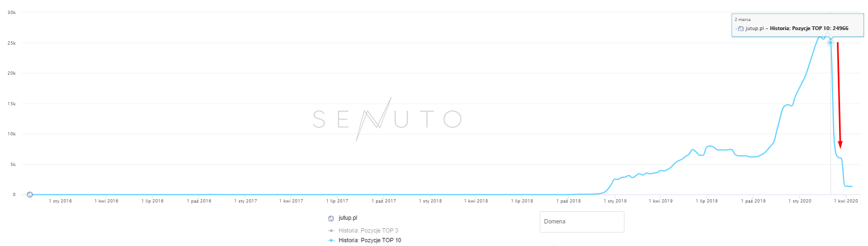Select the highlighted 2 marca data point
The height and width of the screenshot is (246, 868).
coord(830,42)
